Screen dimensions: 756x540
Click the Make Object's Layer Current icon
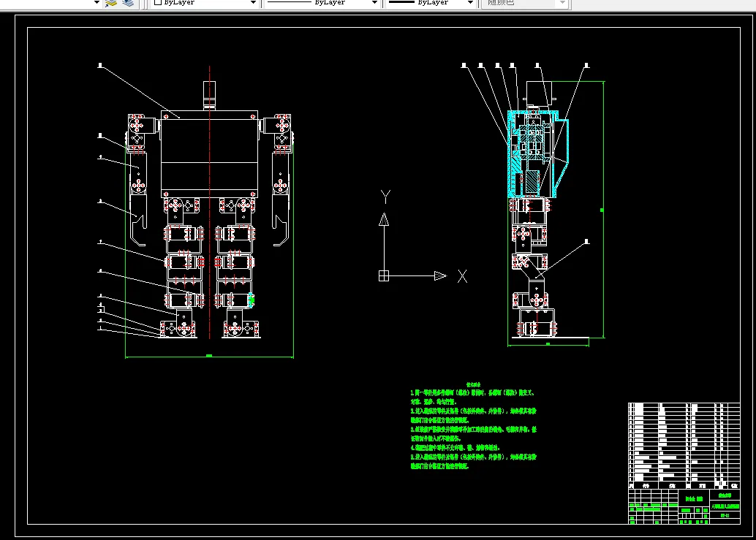111,3
